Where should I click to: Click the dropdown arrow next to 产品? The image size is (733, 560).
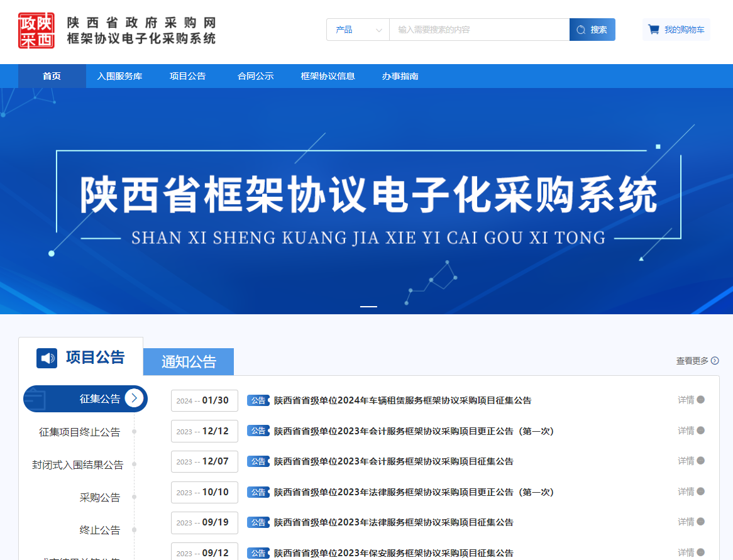click(379, 29)
